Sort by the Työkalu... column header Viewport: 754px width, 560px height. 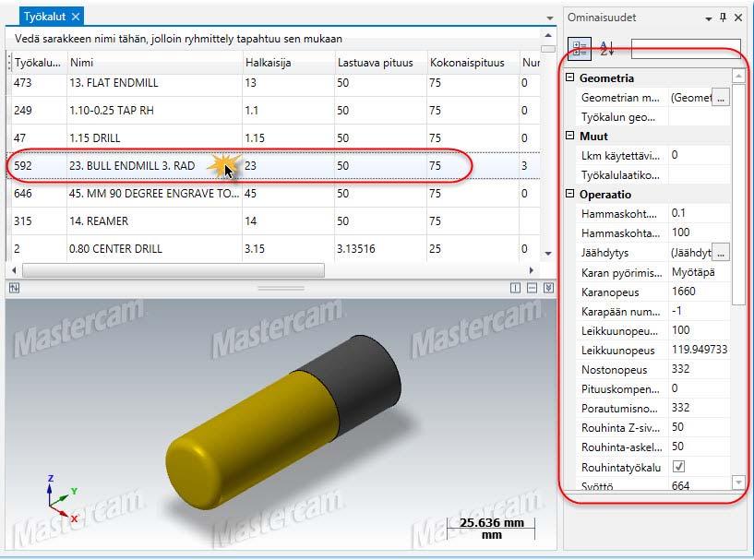[x=38, y=63]
